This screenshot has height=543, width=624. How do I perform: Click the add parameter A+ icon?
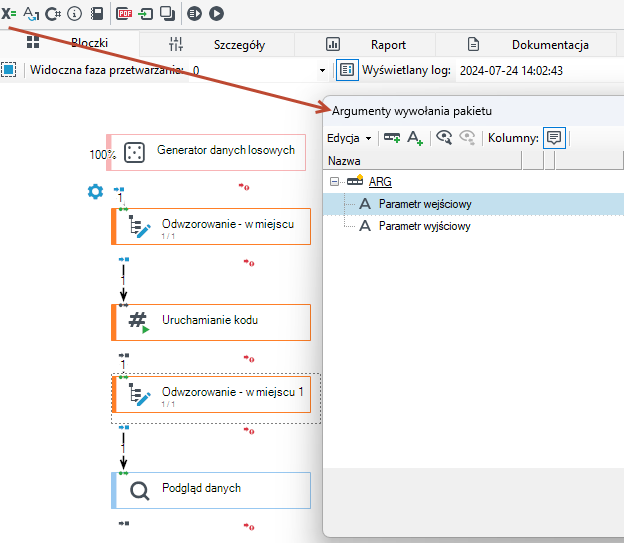tap(415, 138)
